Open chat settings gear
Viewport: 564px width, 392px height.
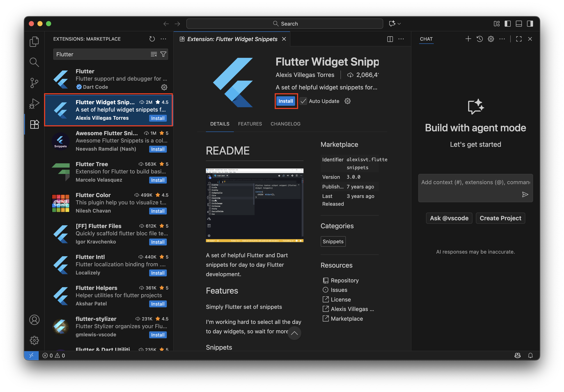point(491,39)
